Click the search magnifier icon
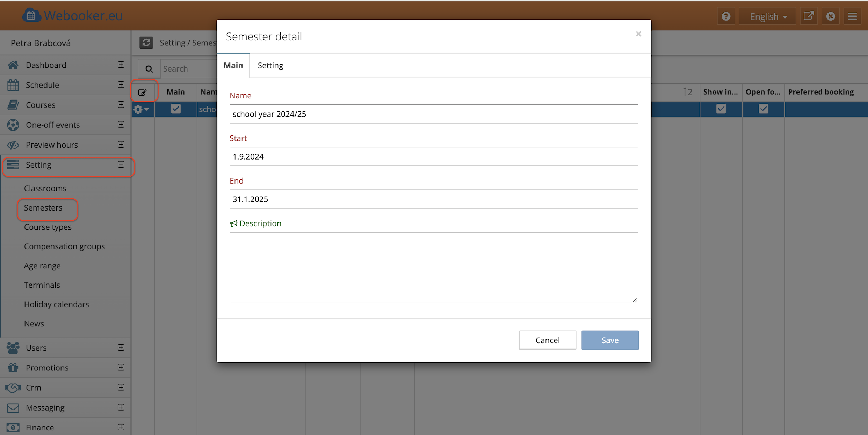Screen dimensions: 868x435 (x=149, y=69)
